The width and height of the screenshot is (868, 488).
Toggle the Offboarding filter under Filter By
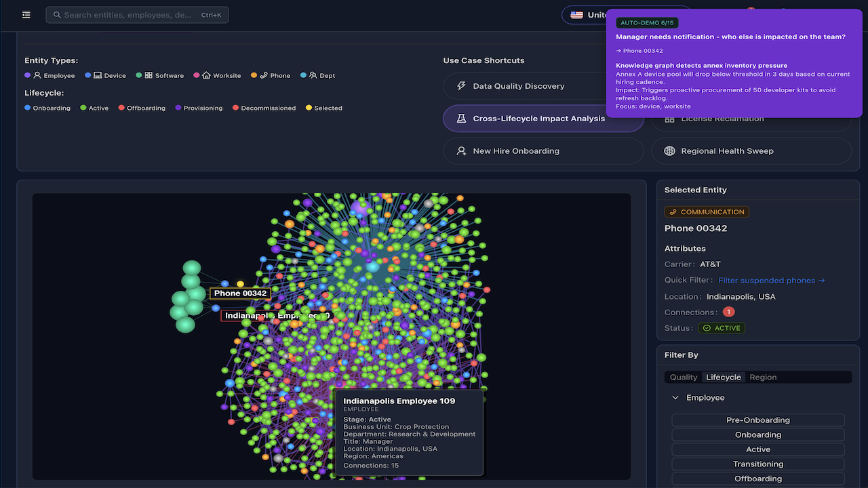click(757, 479)
